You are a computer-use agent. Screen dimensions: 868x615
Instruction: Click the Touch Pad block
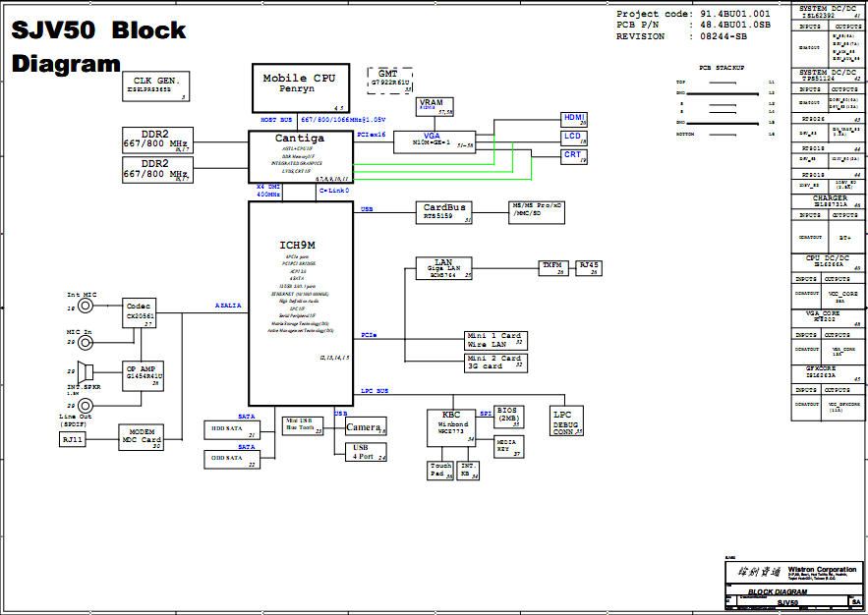440,471
